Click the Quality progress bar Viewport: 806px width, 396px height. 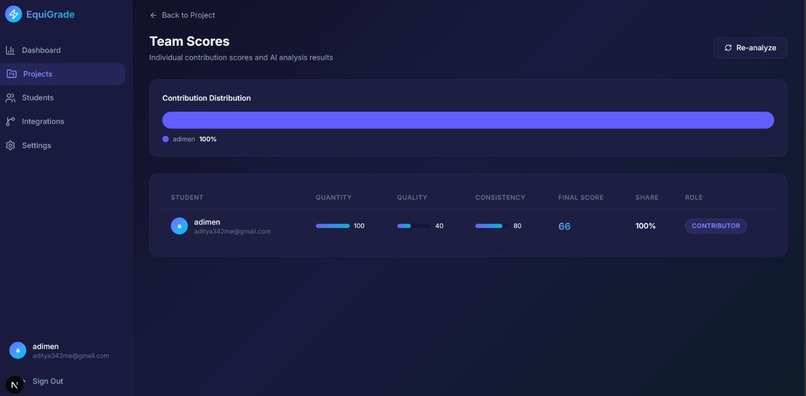414,226
